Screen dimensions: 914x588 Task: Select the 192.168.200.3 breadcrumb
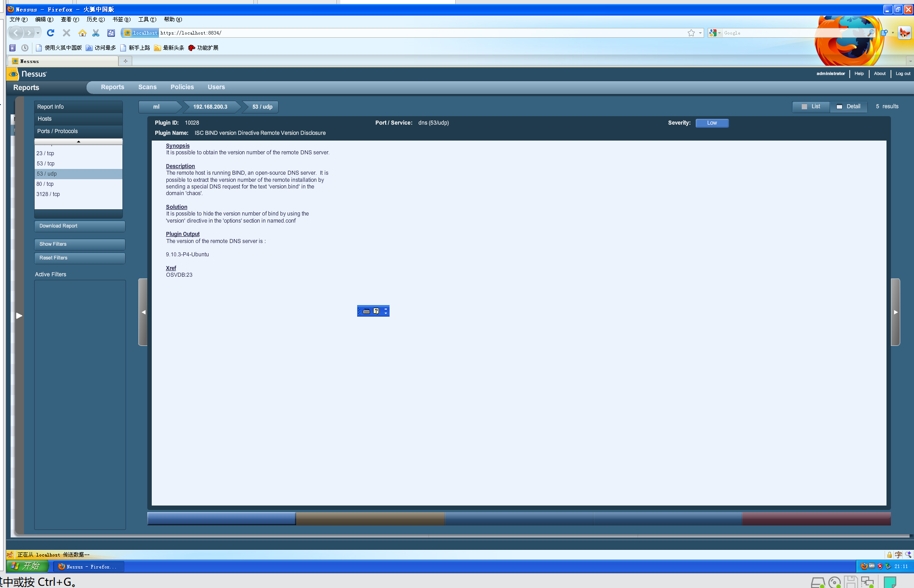[210, 107]
